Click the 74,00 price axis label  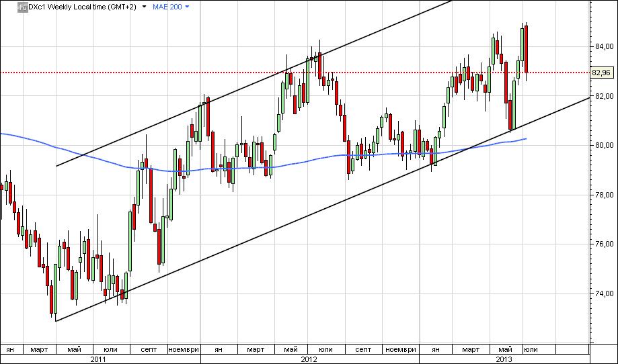[604, 293]
